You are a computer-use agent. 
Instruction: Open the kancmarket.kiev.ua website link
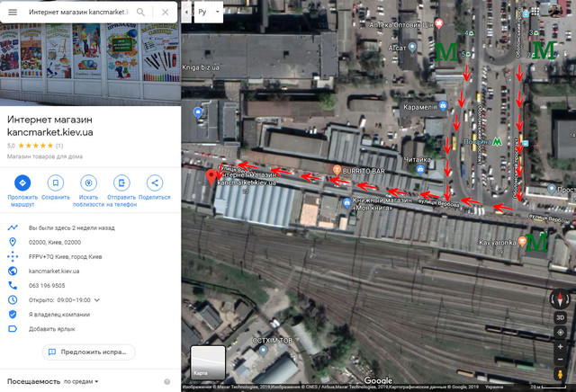[54, 271]
